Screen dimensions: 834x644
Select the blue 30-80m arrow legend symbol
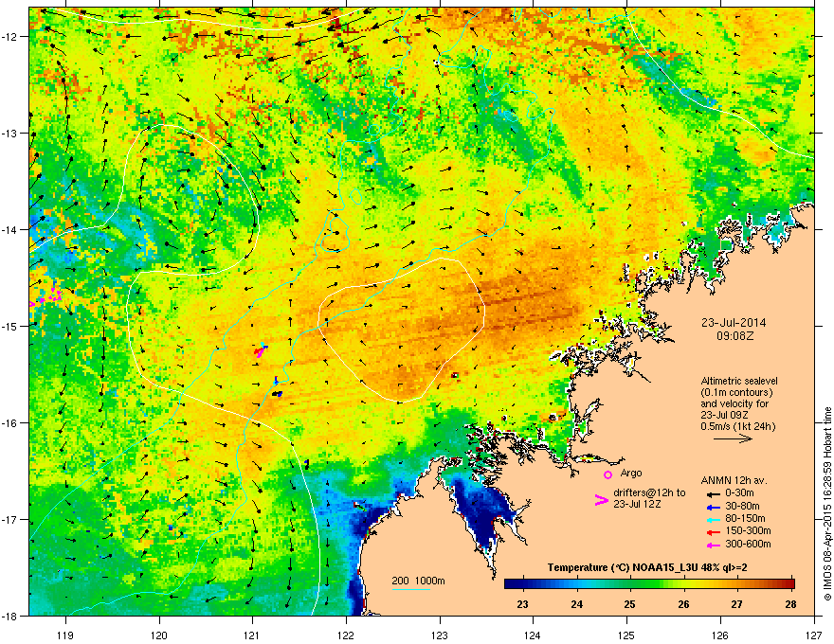tap(713, 507)
